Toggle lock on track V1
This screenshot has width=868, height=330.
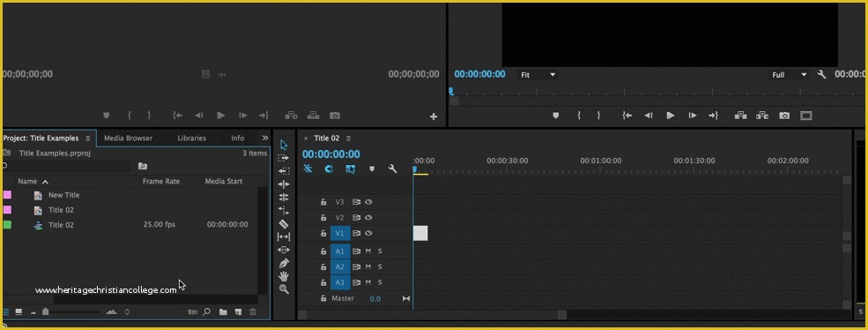(x=323, y=233)
